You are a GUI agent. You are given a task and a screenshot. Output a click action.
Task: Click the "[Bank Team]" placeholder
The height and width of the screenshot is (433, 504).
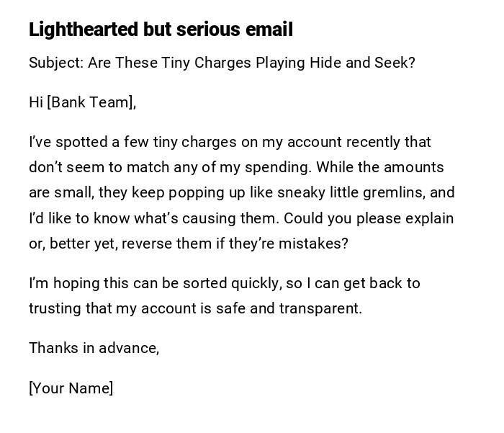click(x=91, y=102)
